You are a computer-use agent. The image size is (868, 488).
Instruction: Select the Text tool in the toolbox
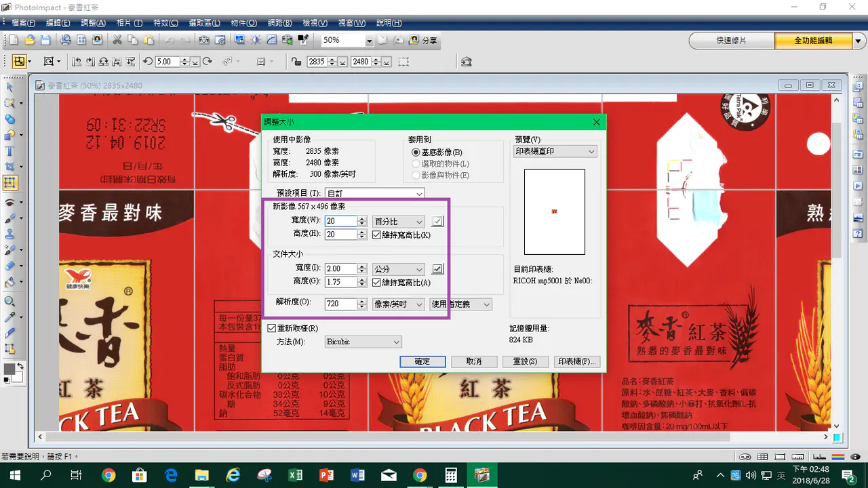tap(9, 151)
